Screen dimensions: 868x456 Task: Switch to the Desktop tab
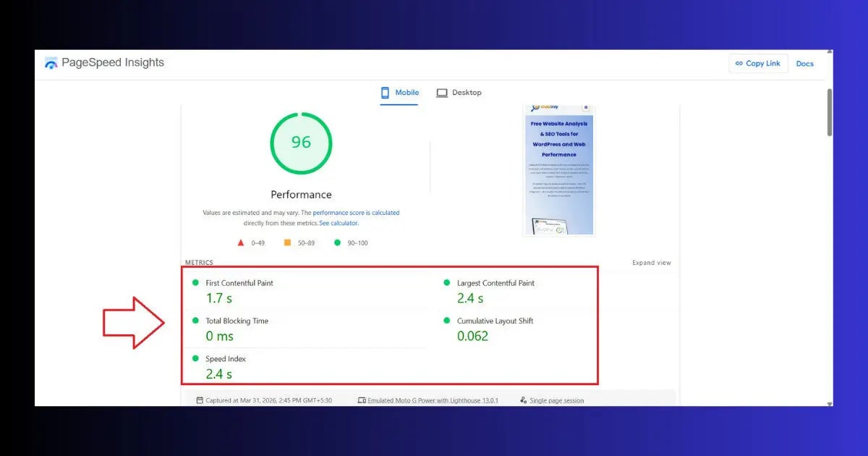pos(459,93)
